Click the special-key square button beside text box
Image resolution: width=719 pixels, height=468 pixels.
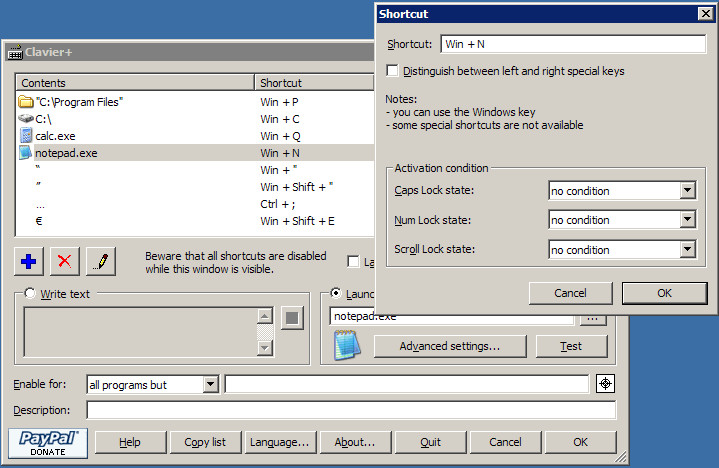292,318
